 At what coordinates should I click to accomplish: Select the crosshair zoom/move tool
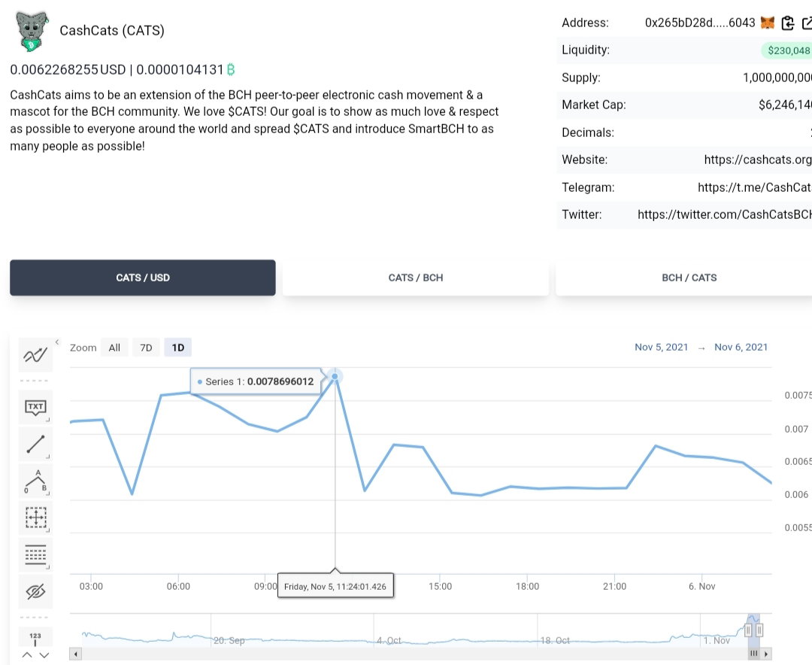pos(35,518)
